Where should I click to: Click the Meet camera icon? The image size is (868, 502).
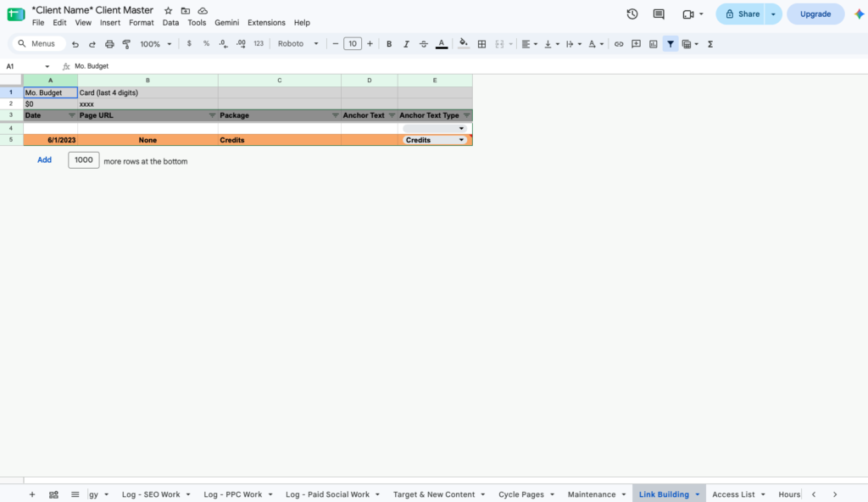688,14
